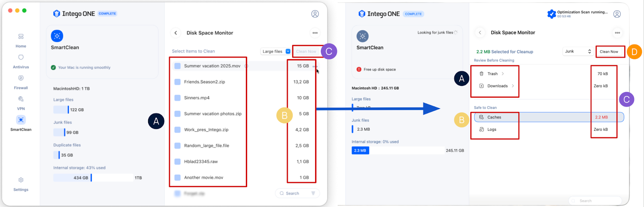Check the box for Another movie.mov
The height and width of the screenshot is (207, 644).
(178, 178)
